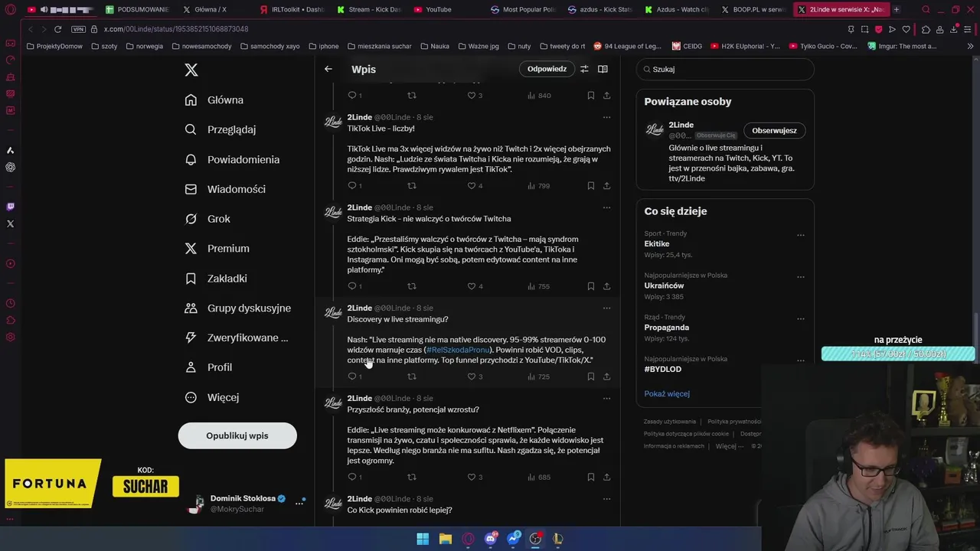Open File Explorer from the taskbar
The image size is (980, 551).
click(x=445, y=539)
